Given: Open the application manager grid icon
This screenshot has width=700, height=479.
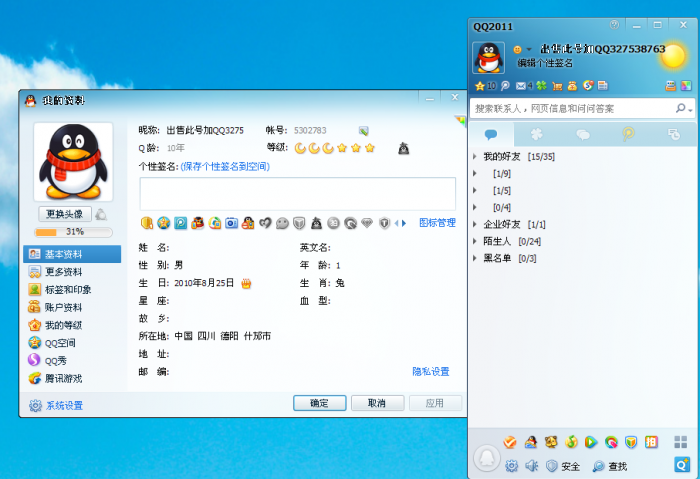Looking at the screenshot, I should pos(680,442).
